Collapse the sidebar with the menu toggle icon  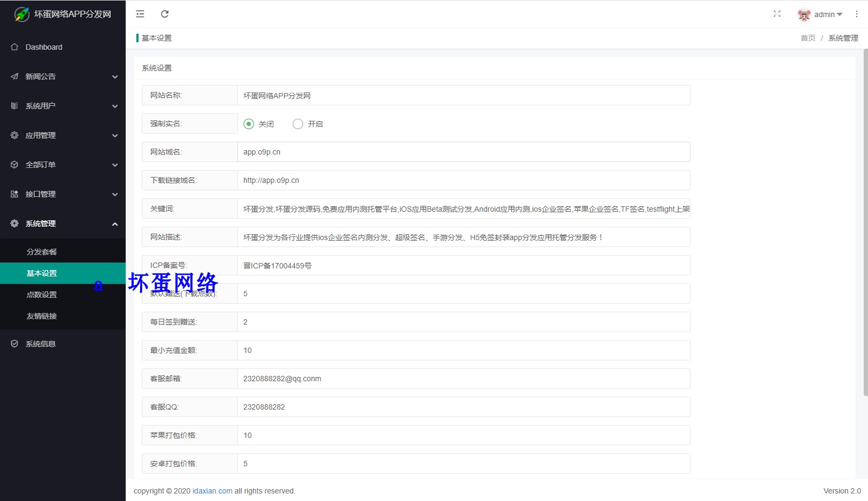[140, 14]
